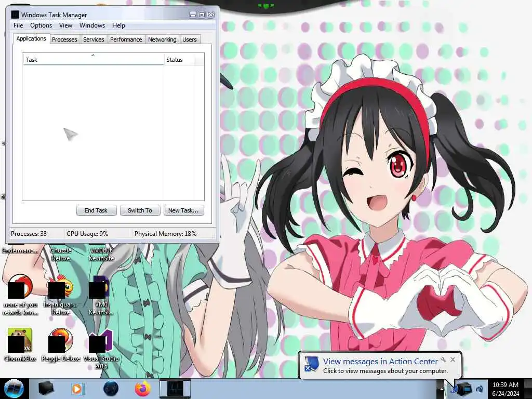Show hidden system tray icons
Screen dimensions: 532x399
(x=442, y=389)
